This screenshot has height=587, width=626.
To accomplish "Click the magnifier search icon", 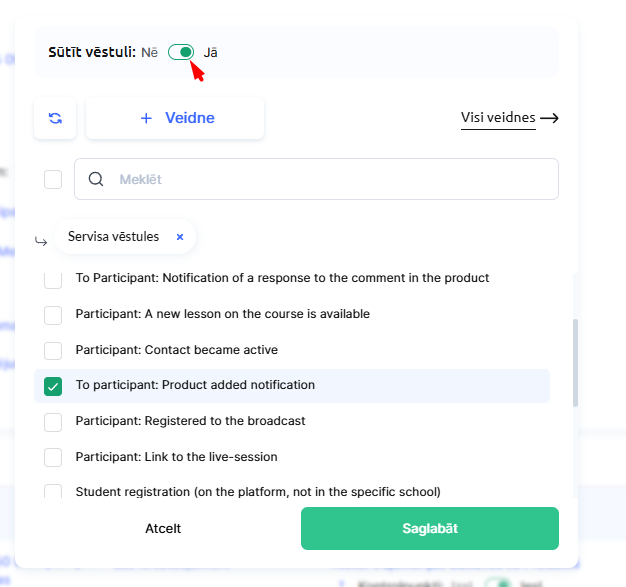I will coord(96,180).
